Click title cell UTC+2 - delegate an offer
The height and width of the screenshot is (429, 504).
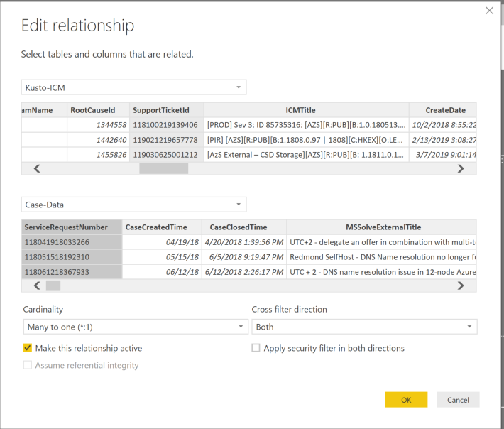point(381,241)
